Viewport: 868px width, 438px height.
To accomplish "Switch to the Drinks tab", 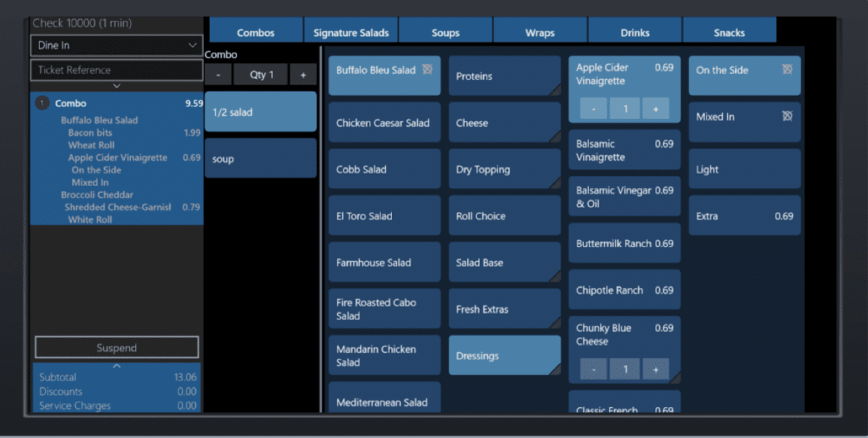I will 634,32.
